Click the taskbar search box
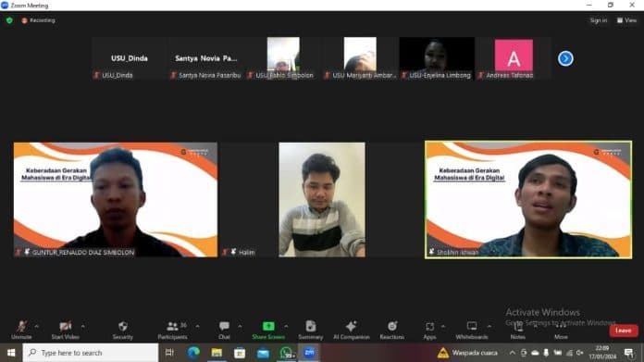Image resolution: width=644 pixels, height=362 pixels. coord(91,353)
